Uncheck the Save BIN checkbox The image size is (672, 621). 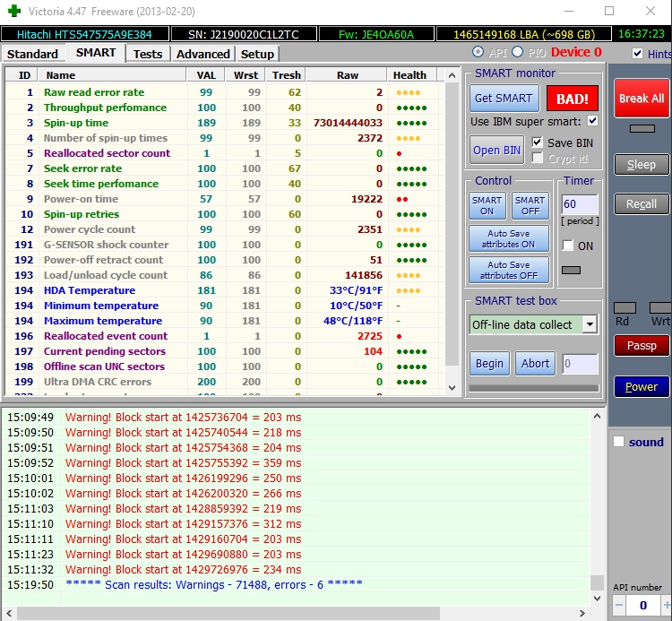click(x=537, y=142)
